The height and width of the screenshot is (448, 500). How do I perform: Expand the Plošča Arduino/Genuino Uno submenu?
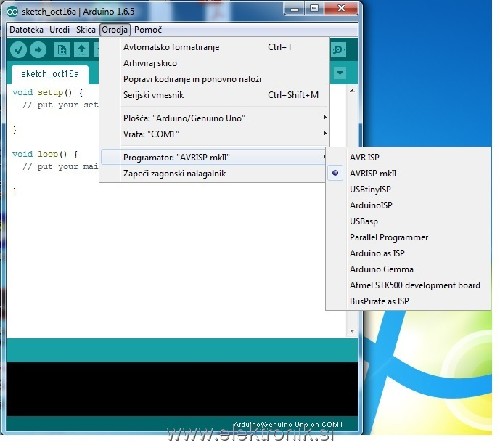click(214, 118)
